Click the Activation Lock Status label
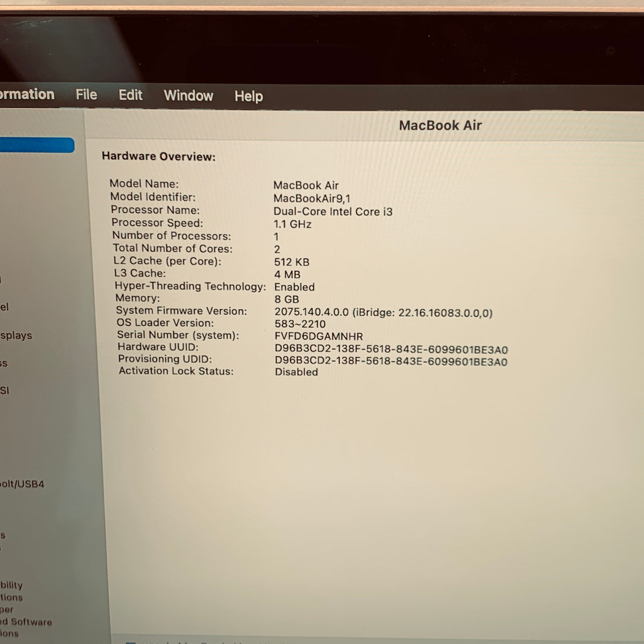 click(176, 371)
